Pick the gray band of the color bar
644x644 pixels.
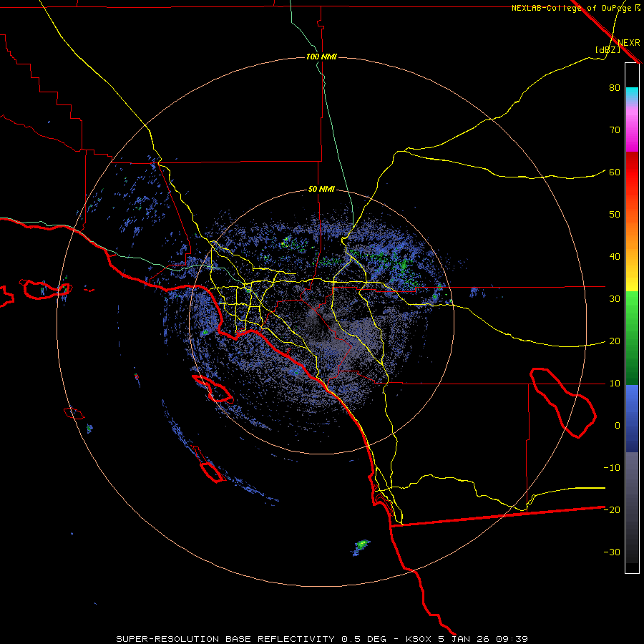pyautogui.click(x=632, y=507)
